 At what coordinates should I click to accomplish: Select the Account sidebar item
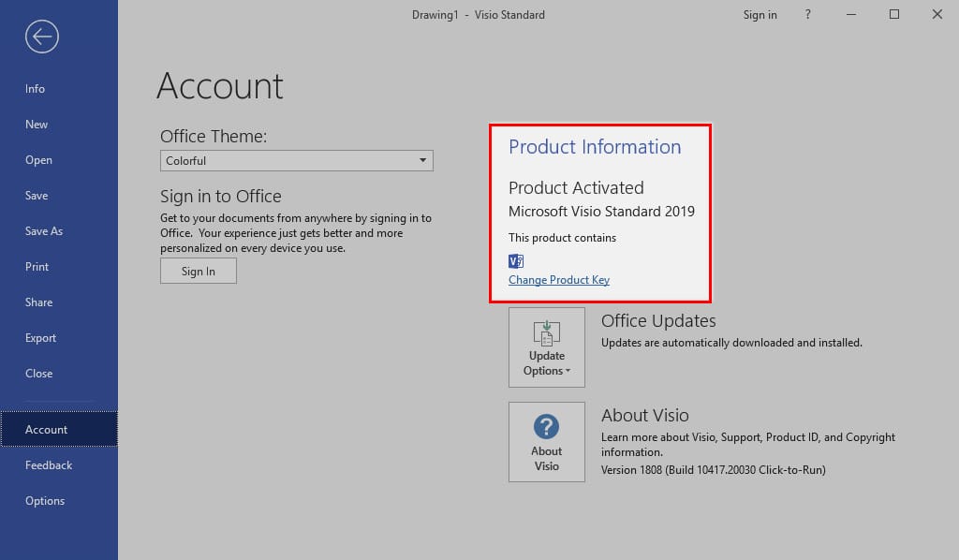pyautogui.click(x=59, y=429)
